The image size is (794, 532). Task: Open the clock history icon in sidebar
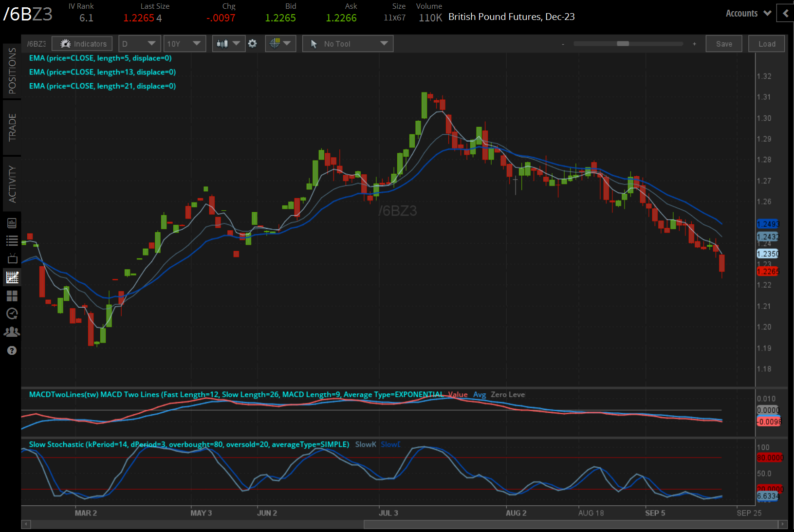click(12, 314)
